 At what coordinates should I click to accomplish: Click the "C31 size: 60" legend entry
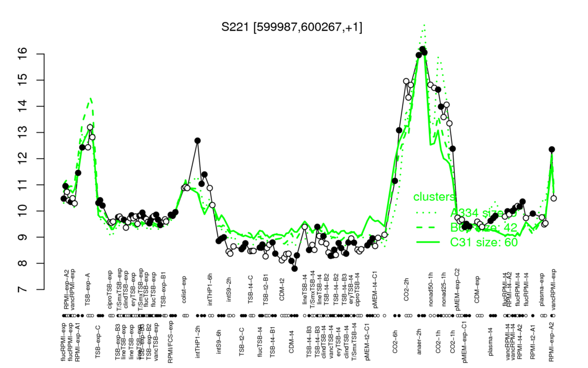point(484,242)
